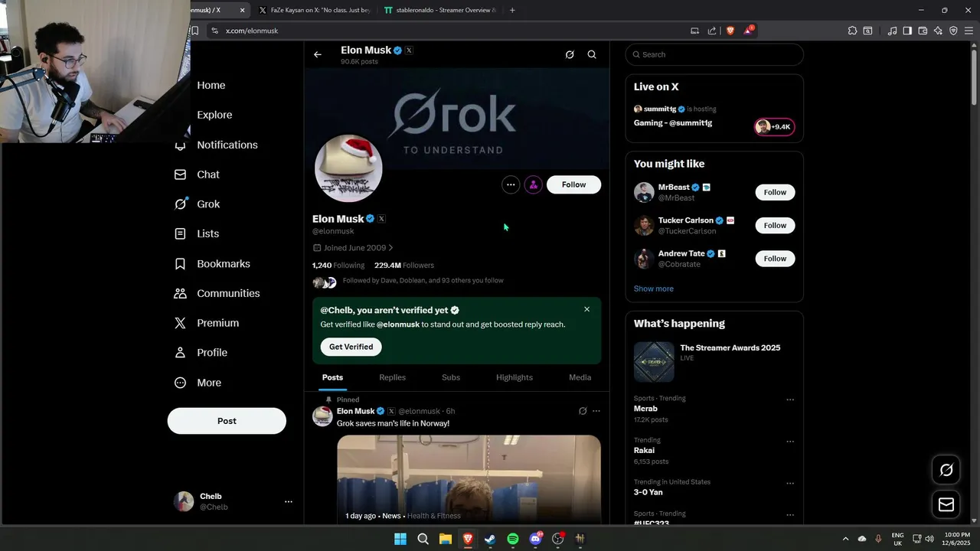Click the Communities icon in the sidebar
980x551 pixels.
coord(180,293)
